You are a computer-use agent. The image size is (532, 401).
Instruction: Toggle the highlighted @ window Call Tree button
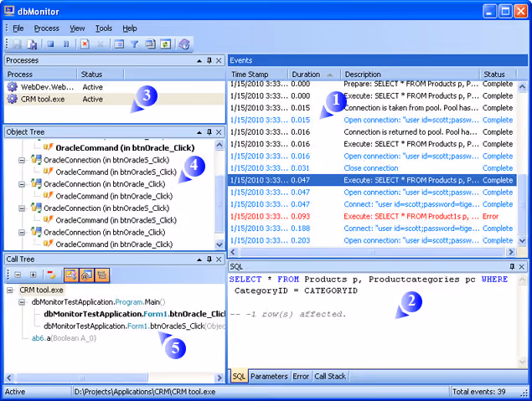point(86,275)
